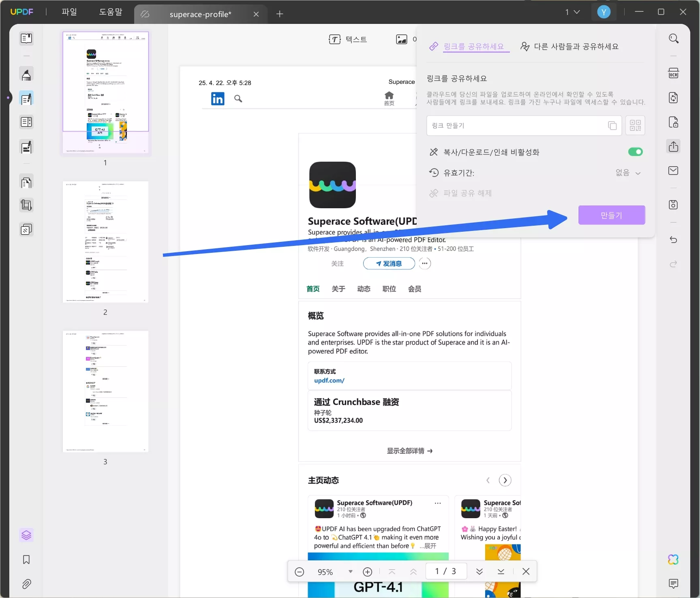This screenshot has height=598, width=700.
Task: Open the search magnifier in right sidebar
Action: pos(674,38)
